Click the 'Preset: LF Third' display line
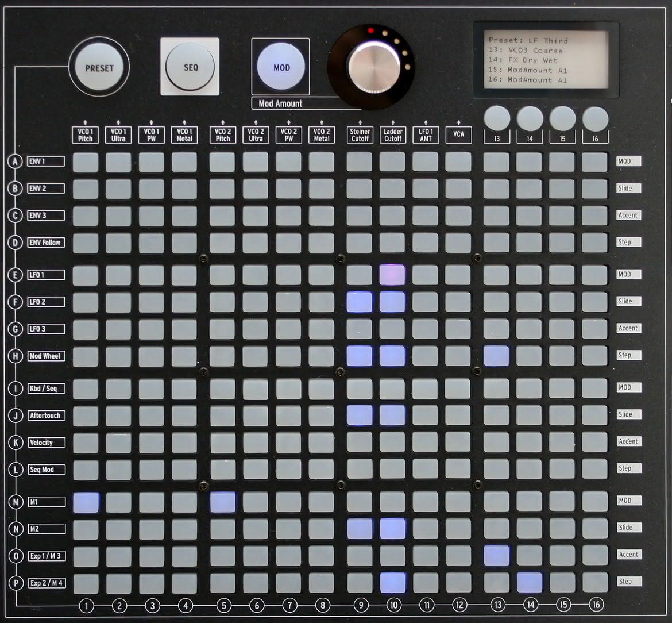 (528, 40)
